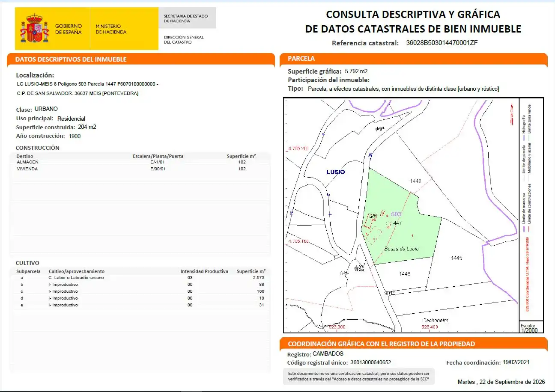The height and width of the screenshot is (392, 555).
Task: Click the Escala 1/2000 box
Action: (531, 327)
